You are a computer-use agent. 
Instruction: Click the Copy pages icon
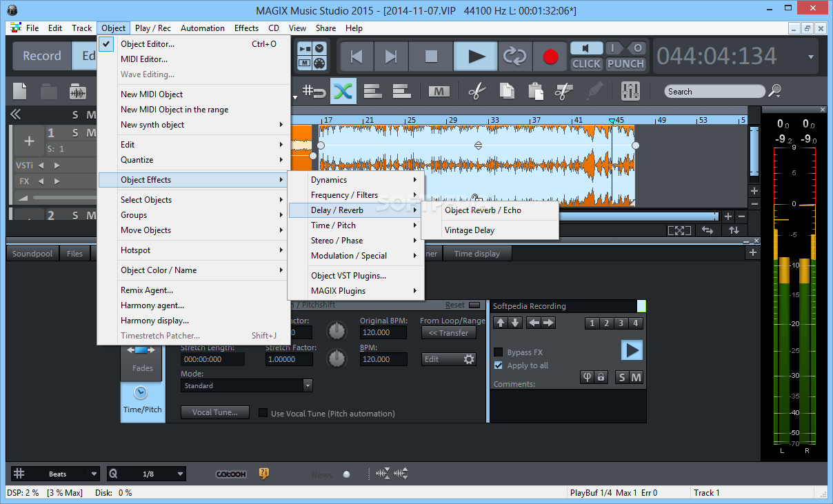pyautogui.click(x=507, y=91)
